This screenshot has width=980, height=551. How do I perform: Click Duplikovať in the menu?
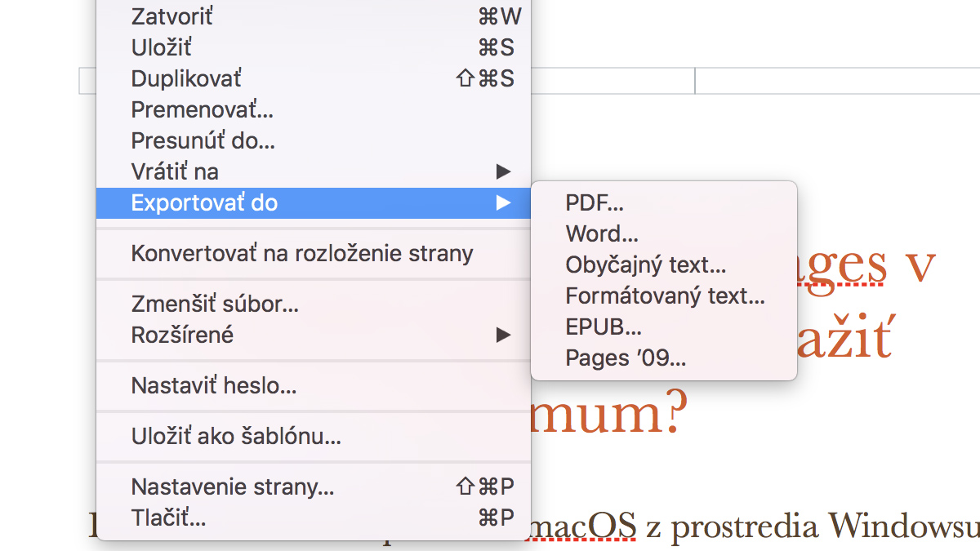314,78
